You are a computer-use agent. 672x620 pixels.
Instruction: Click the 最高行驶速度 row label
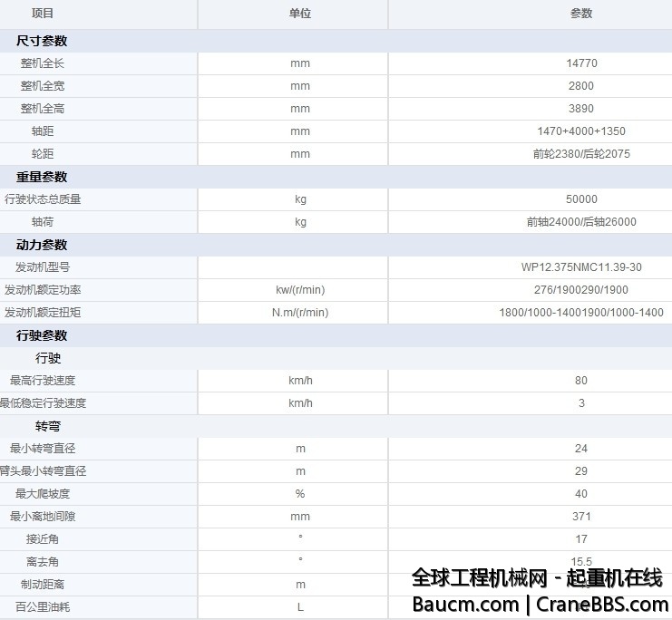pos(43,381)
